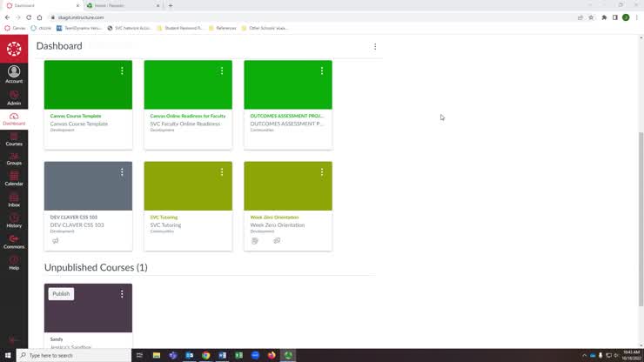This screenshot has width=644, height=362.
Task: Open the DEV CLAVER CSS 103 course link
Action: pos(73,217)
